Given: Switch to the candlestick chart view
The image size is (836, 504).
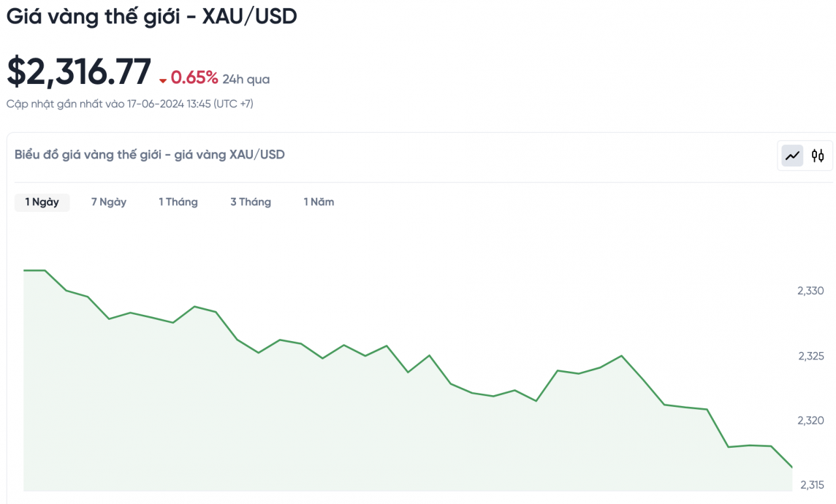Looking at the screenshot, I should click(818, 156).
